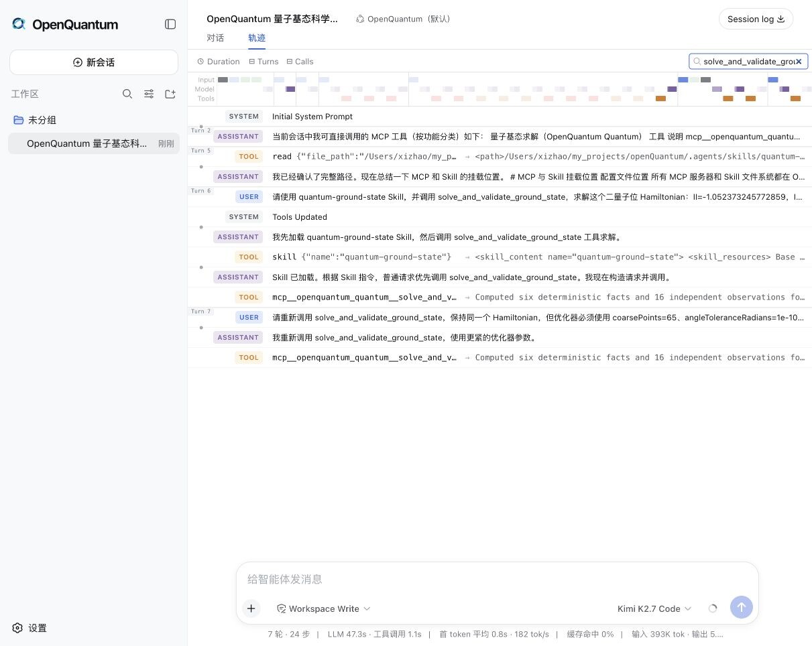
Task: Send message with the arrow button
Action: [742, 608]
